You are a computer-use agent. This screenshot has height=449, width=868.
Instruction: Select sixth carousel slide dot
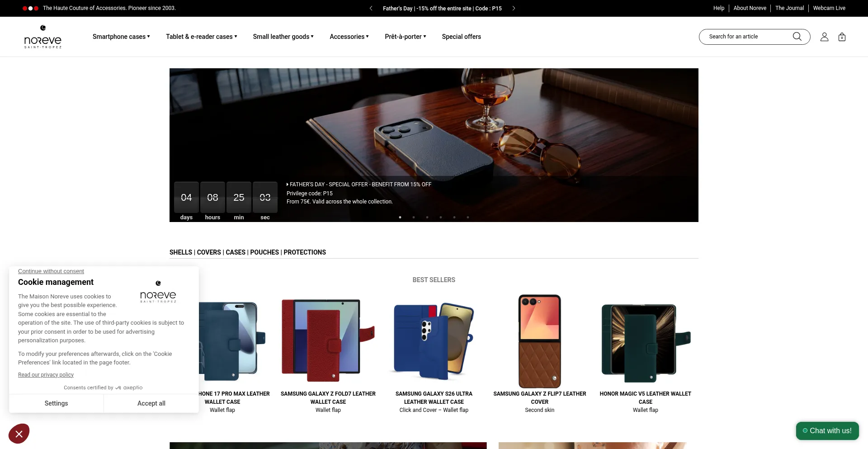coord(468,217)
